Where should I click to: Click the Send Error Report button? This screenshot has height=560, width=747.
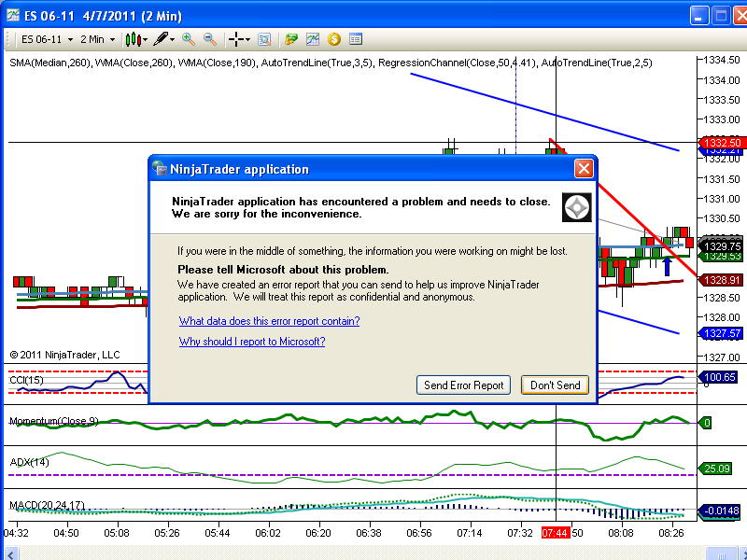pyautogui.click(x=463, y=385)
